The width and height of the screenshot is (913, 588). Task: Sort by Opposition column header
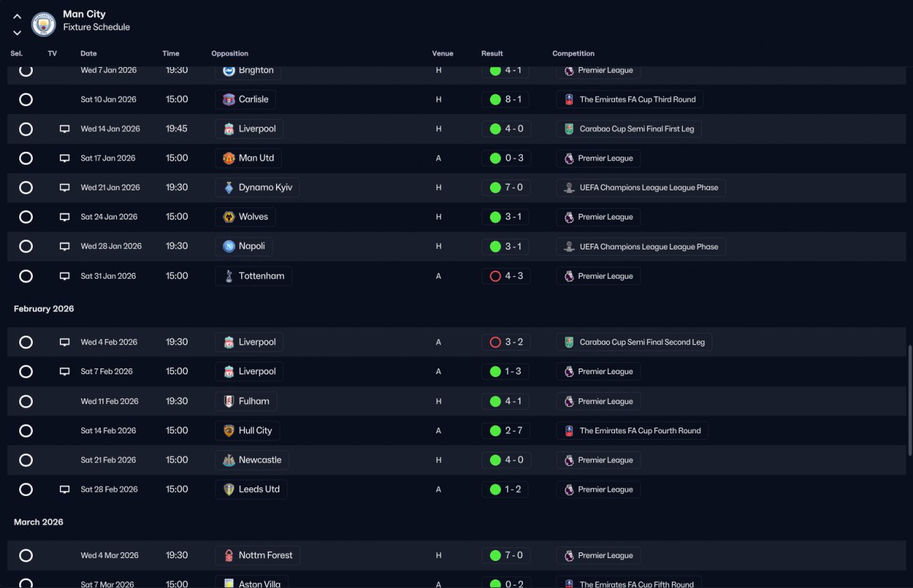point(230,53)
